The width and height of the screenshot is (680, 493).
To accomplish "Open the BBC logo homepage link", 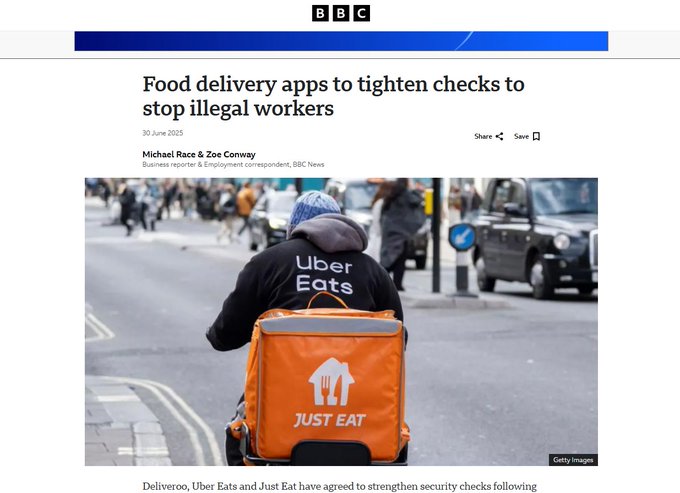I will point(341,13).
